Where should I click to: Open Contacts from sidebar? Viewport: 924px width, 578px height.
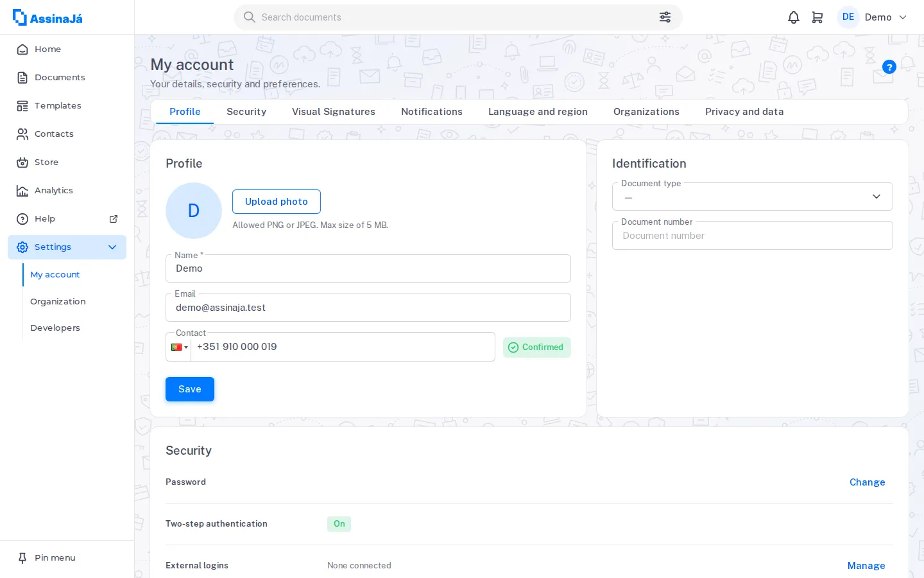[67, 134]
